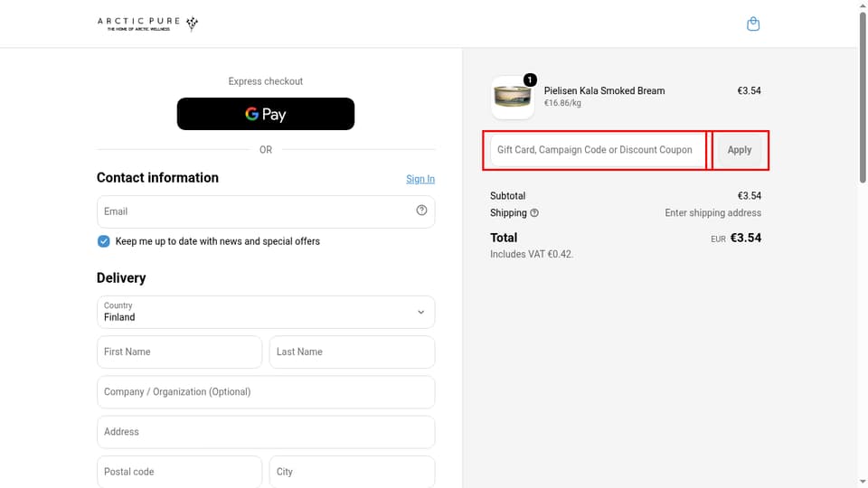Viewport: 868px width, 488px height.
Task: Select the Company / Organization optional field
Action: click(266, 391)
